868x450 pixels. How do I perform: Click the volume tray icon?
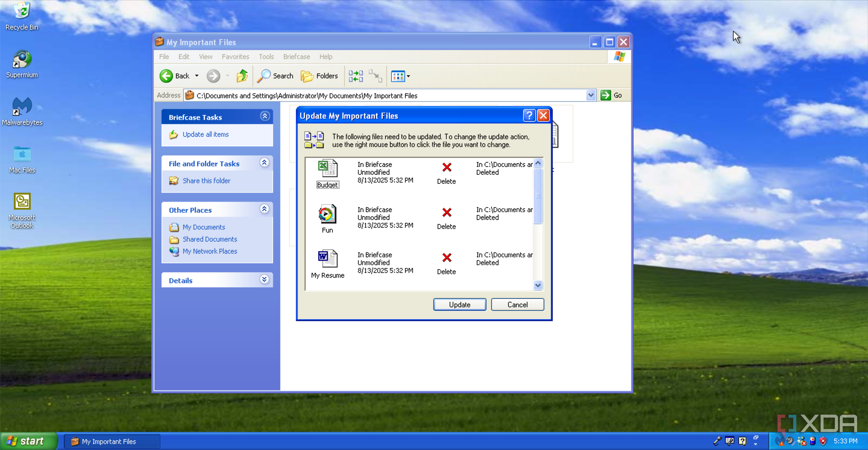pos(790,441)
